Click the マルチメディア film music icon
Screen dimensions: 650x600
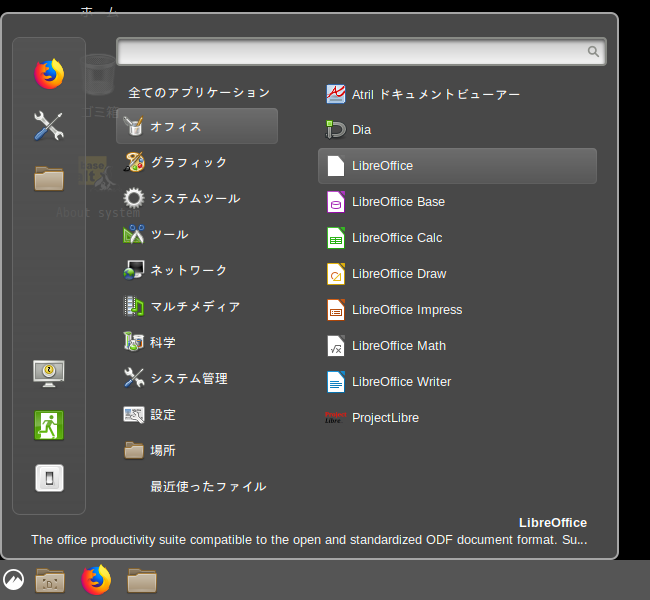coord(133,306)
